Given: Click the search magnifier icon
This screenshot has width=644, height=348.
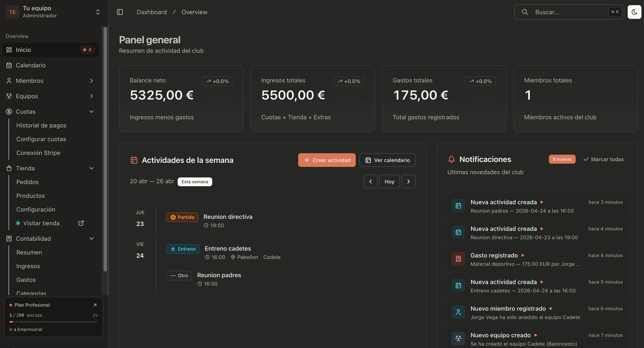Looking at the screenshot, I should (x=525, y=12).
